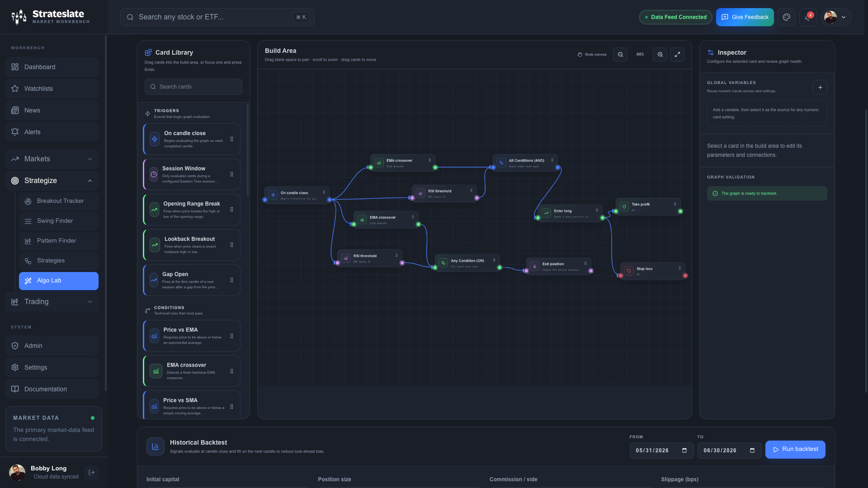Select the All Conditions (AND) node
The height and width of the screenshot is (488, 868).
pos(526,163)
